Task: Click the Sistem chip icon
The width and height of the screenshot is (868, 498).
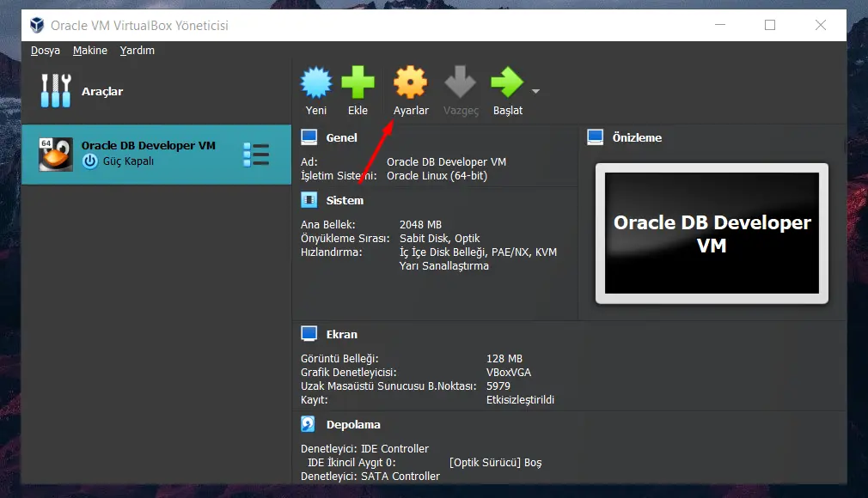Action: point(309,200)
